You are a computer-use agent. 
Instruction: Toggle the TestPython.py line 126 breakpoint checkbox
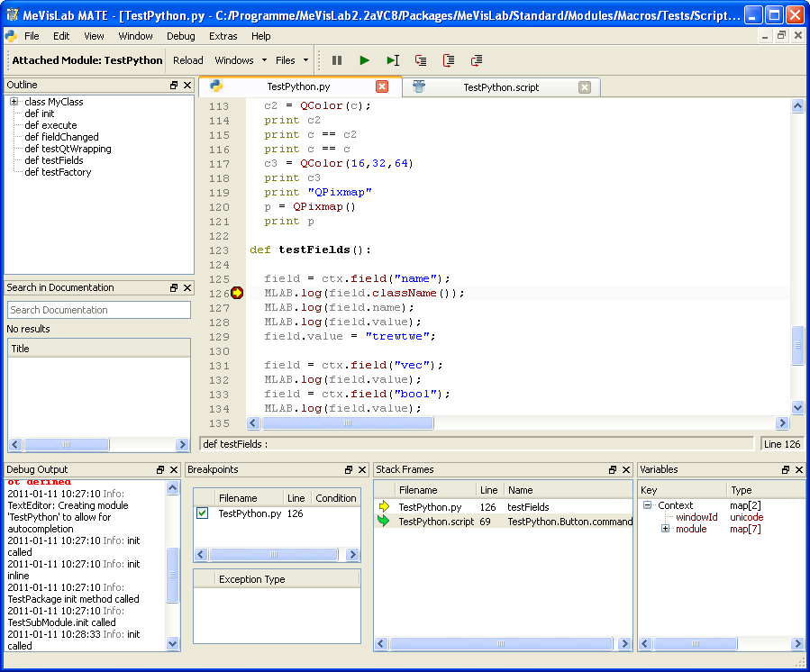coord(203,513)
